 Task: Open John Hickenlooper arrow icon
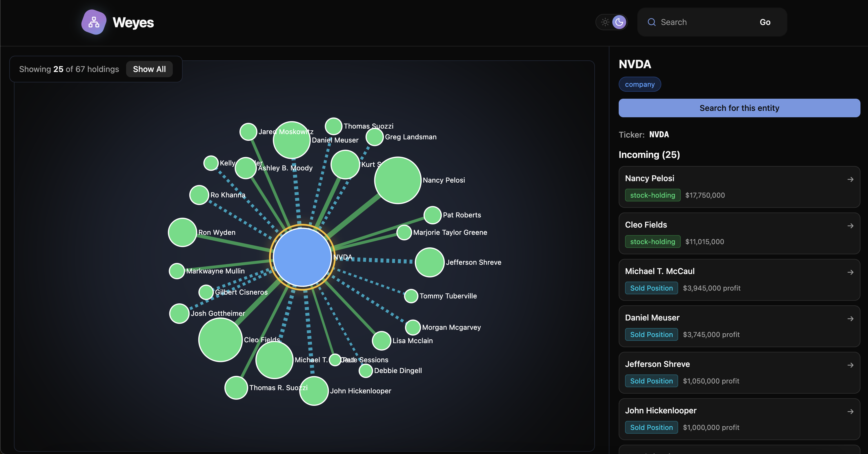(x=850, y=412)
